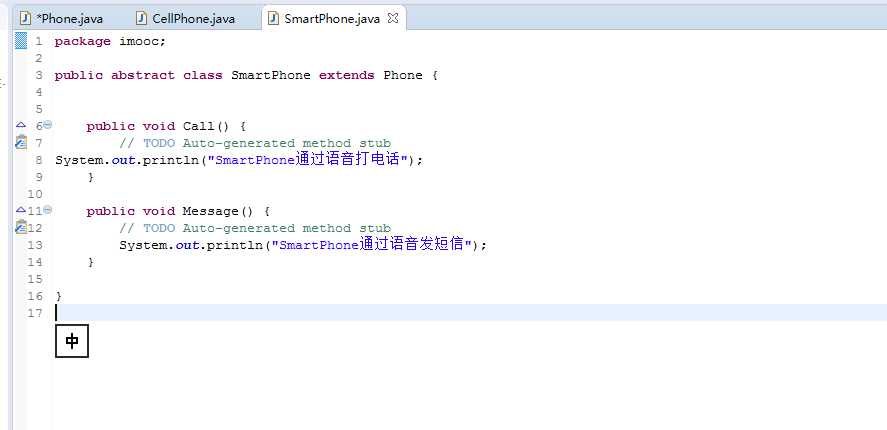Collapse the Message() method fold
This screenshot has width=887, height=430.
47,210
